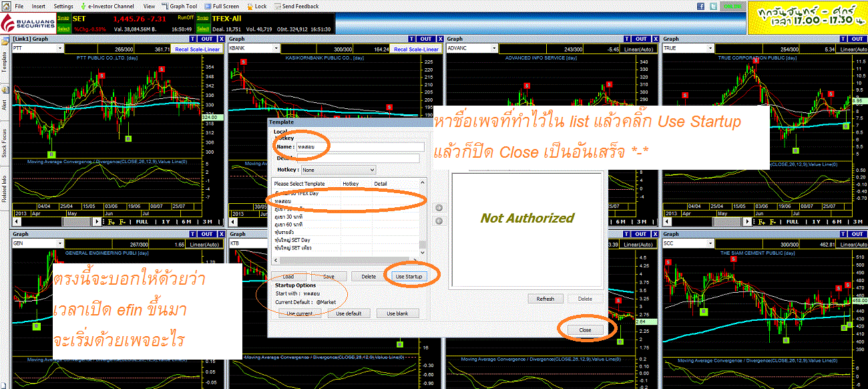This screenshot has height=389, width=868.
Task: Click the Facebook icon at the top right
Action: click(x=700, y=6)
